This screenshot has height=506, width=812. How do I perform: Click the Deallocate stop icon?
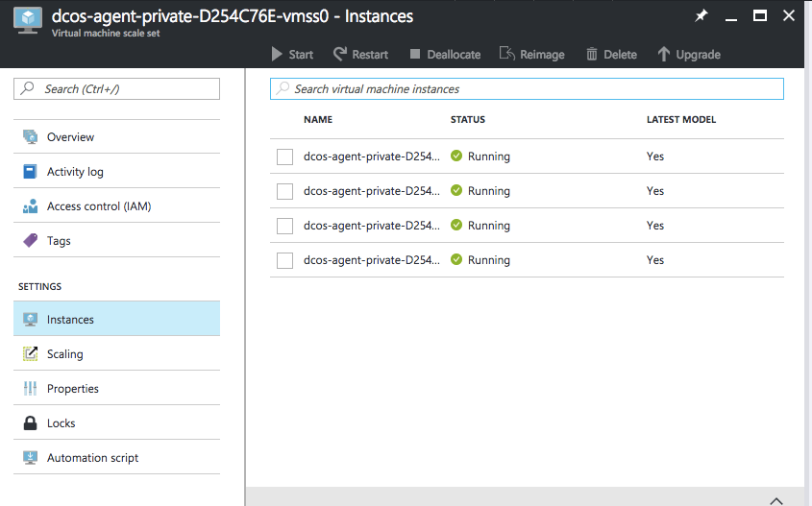415,55
